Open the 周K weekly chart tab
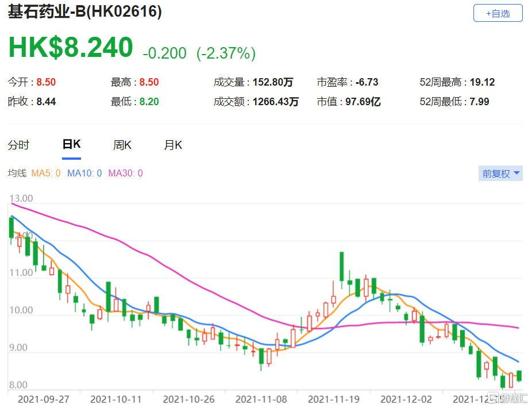Screen dimensions: 532x408 (122, 145)
